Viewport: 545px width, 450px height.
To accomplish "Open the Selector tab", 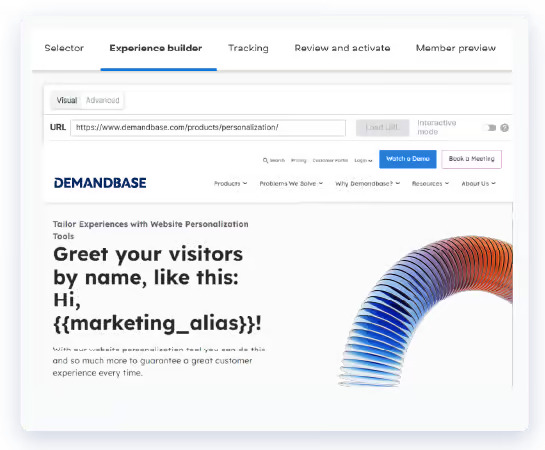I will 64,48.
